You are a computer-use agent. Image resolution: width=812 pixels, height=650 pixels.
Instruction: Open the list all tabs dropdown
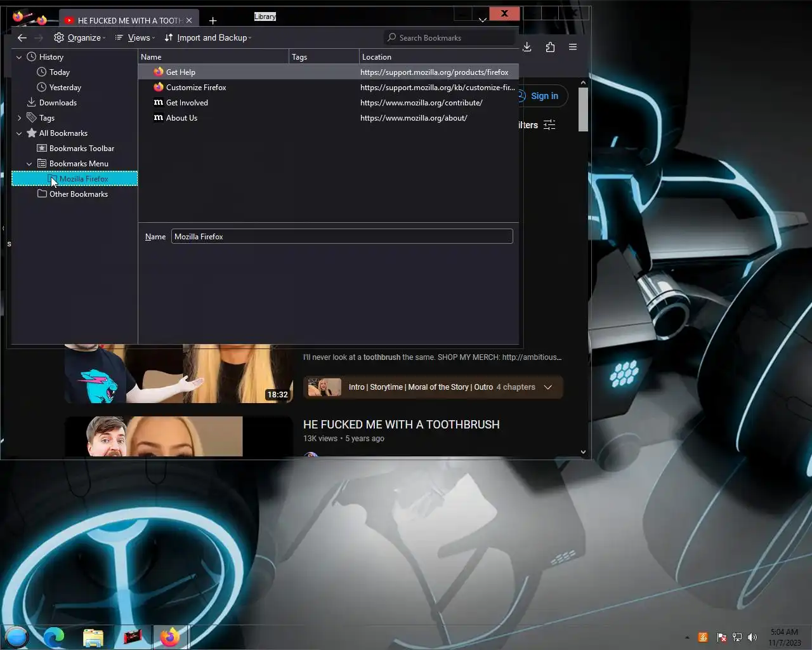click(483, 20)
